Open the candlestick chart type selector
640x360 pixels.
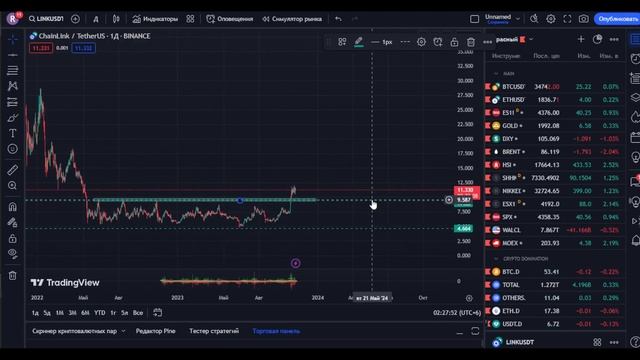[116, 19]
